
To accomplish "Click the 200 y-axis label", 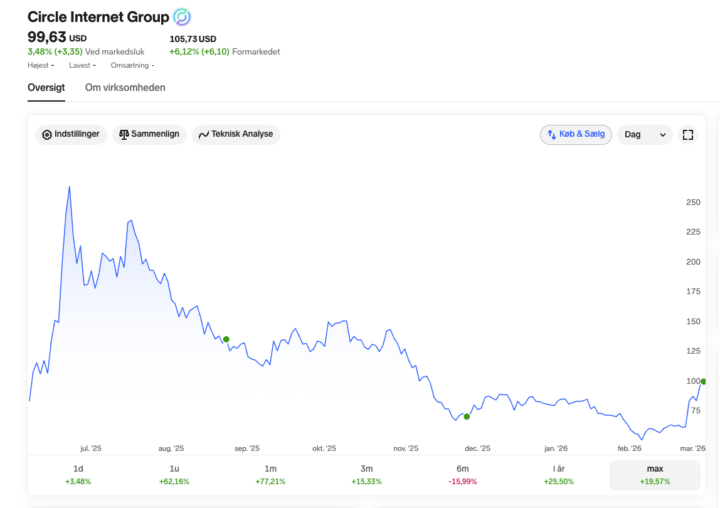I will coord(693,262).
